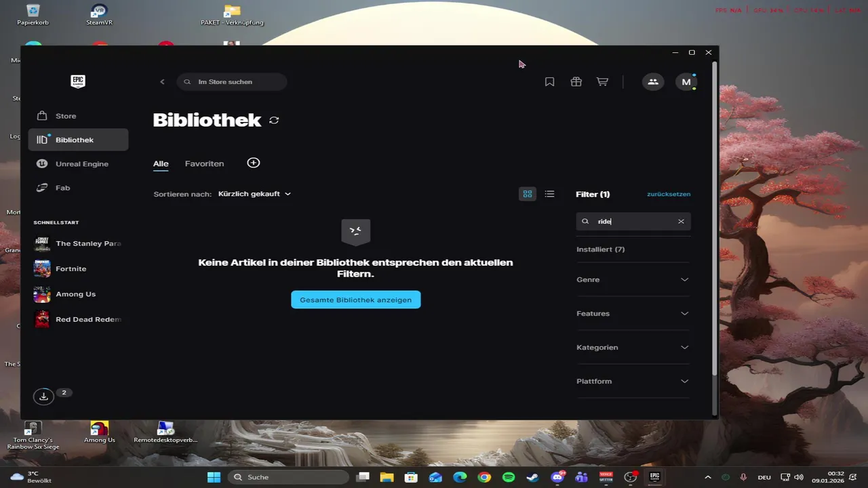Open Outlook from the taskbar
The height and width of the screenshot is (488, 868).
435,477
